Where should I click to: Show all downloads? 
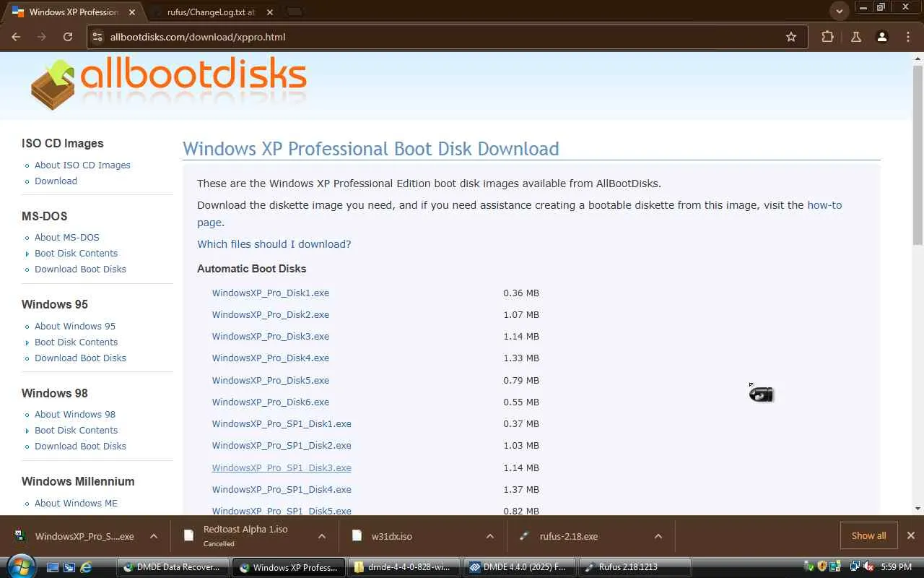point(868,535)
